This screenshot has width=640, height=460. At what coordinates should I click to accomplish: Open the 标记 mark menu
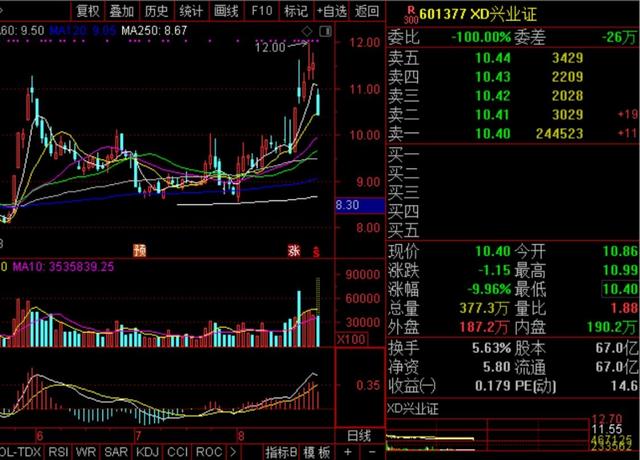coord(296,11)
